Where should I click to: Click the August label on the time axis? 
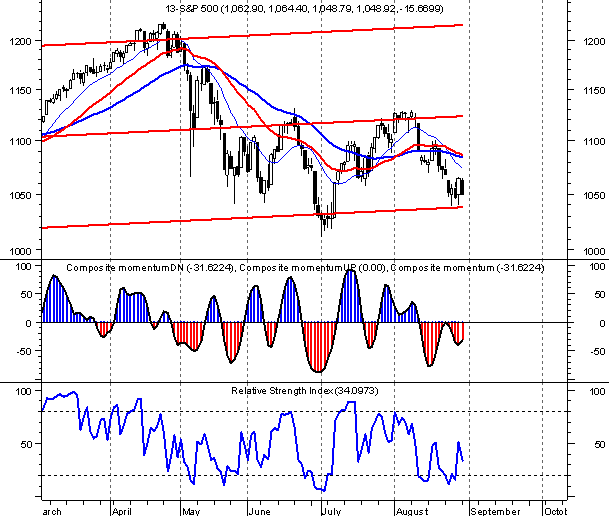[x=412, y=511]
